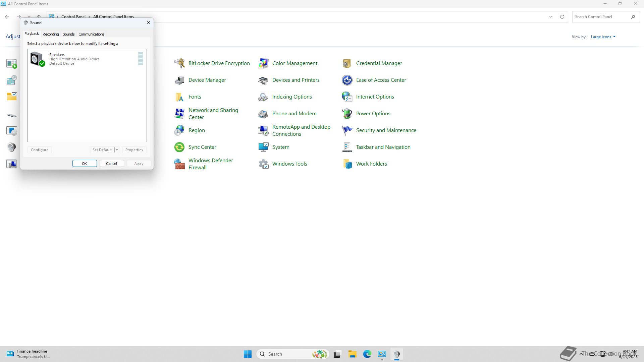Open the Work Folders icon
The width and height of the screenshot is (644, 362).
[347, 164]
